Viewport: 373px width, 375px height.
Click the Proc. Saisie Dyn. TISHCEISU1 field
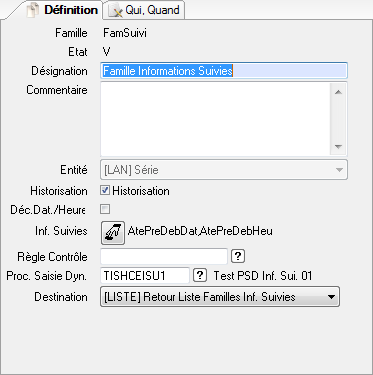point(145,276)
